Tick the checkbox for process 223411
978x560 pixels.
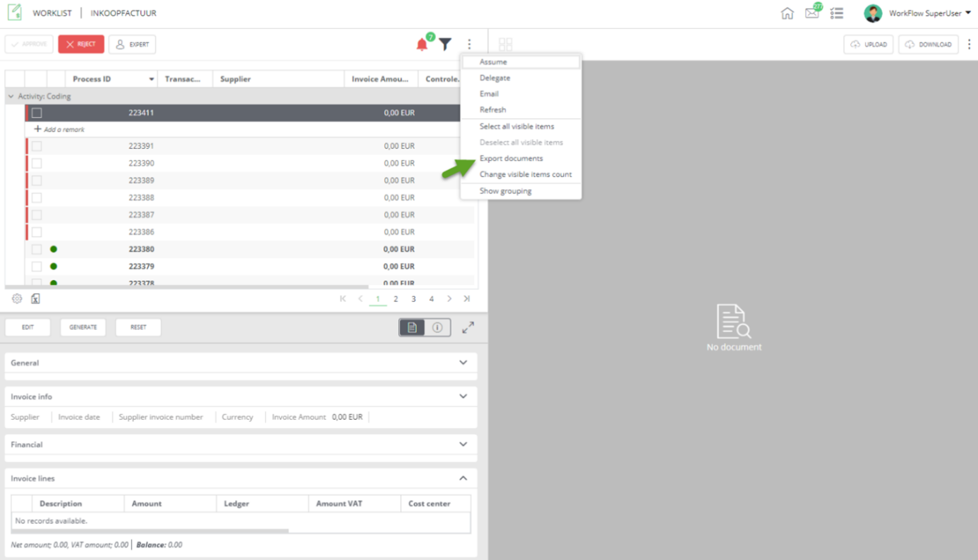(37, 113)
